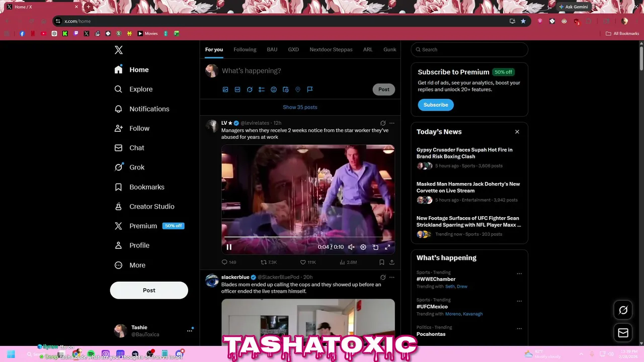Click Show 35 posts
The height and width of the screenshot is (362, 644).
point(300,107)
